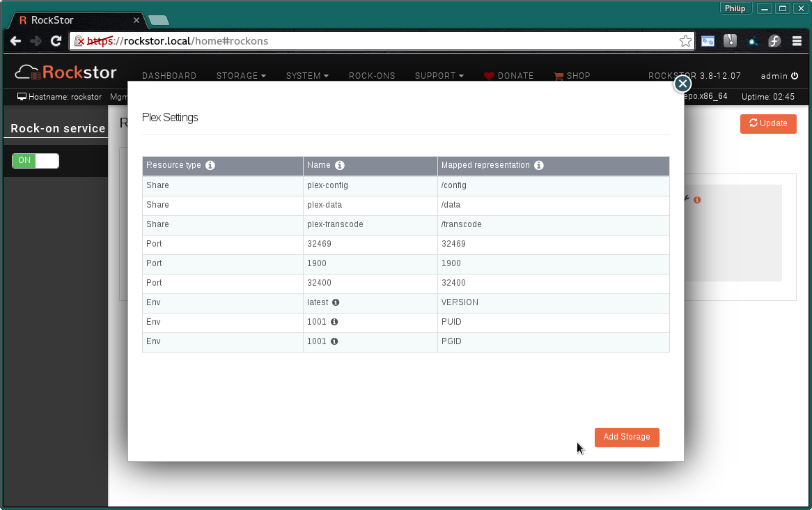Click the '1900' port name cell
Screen dimensions: 812x510
click(x=370, y=263)
